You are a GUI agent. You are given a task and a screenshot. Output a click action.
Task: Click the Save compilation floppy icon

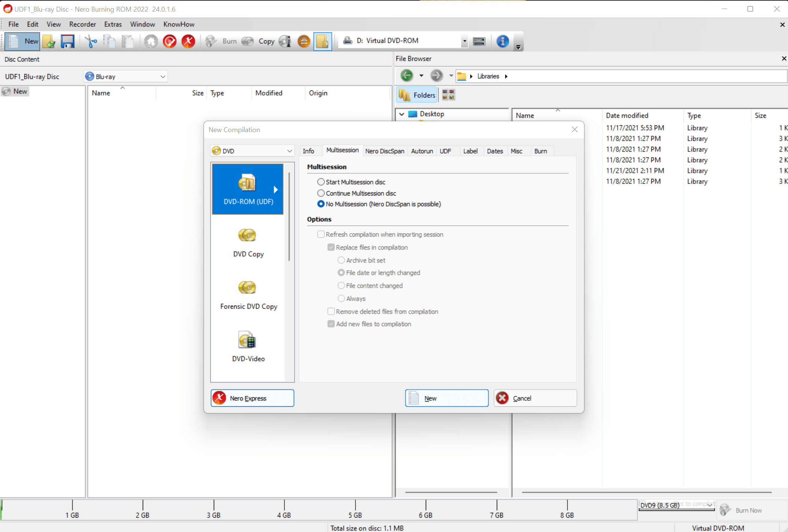(x=68, y=41)
